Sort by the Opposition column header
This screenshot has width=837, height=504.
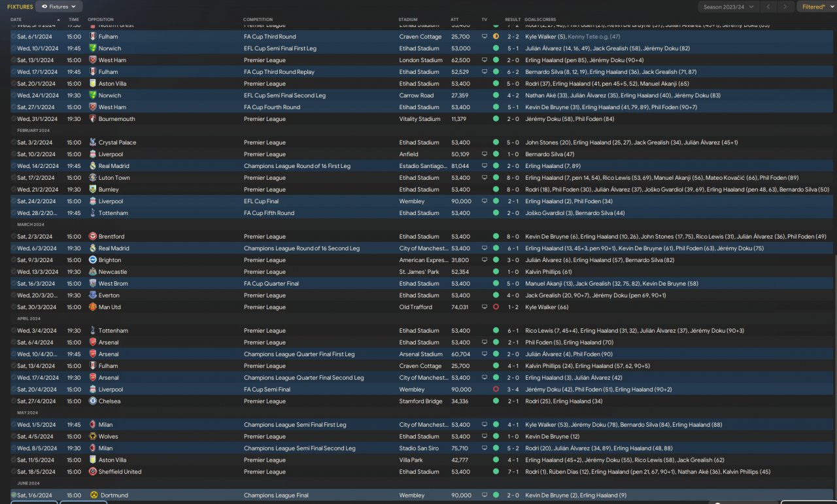pos(101,20)
